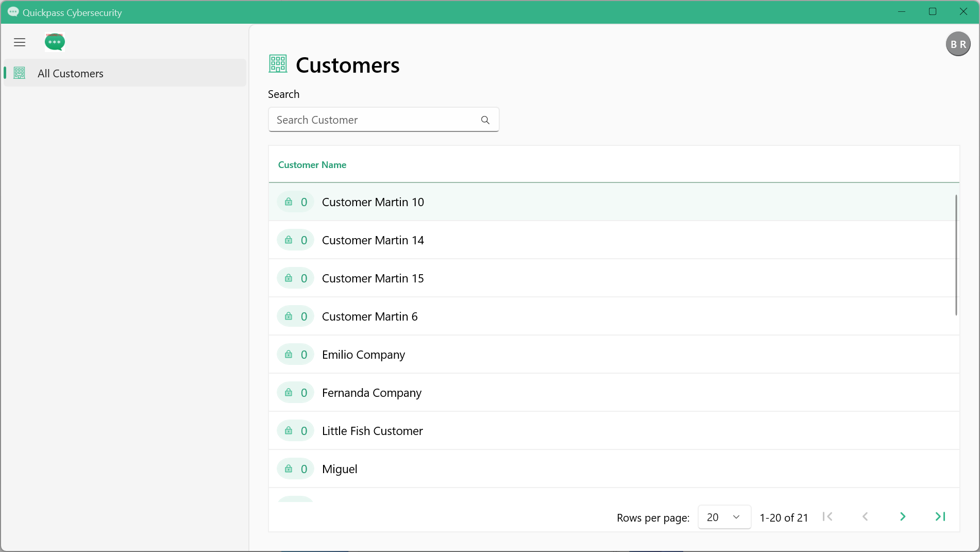Select All Customers in the sidebar
980x552 pixels.
coord(125,73)
